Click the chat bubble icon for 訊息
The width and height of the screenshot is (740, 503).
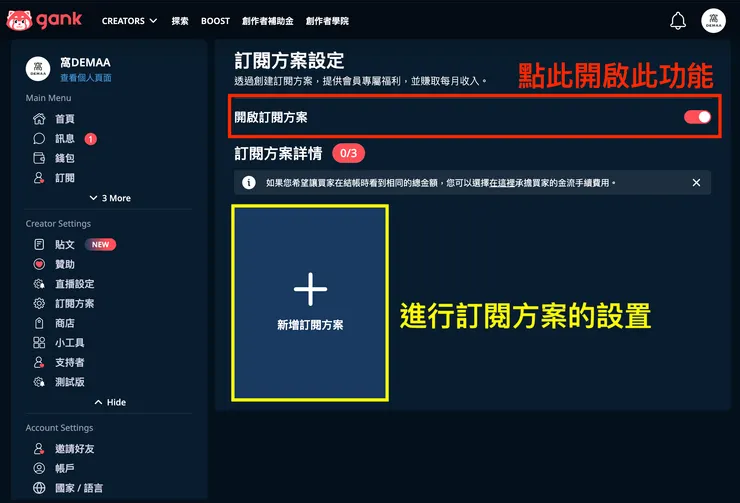[x=39, y=139]
